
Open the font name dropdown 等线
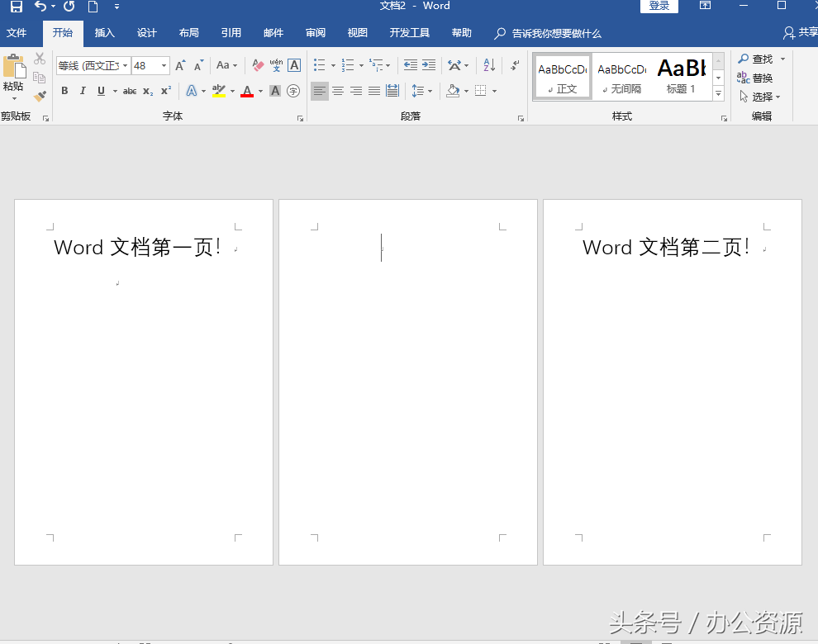126,66
